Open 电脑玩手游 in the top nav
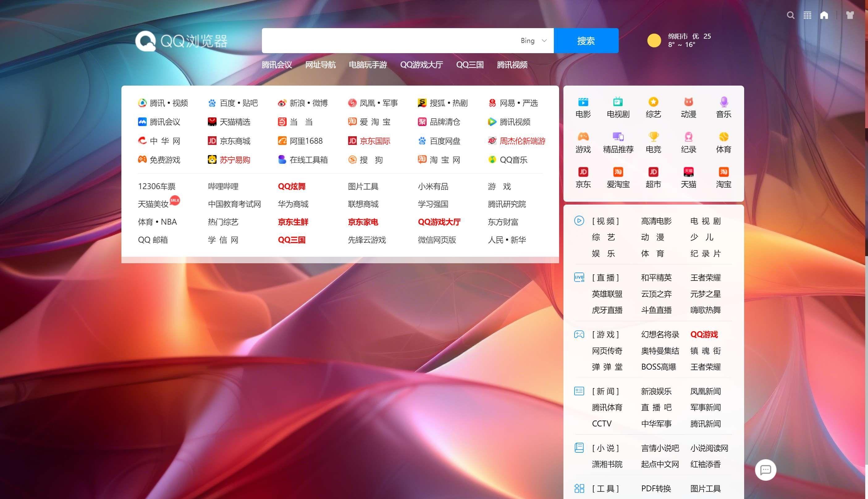 click(x=368, y=65)
